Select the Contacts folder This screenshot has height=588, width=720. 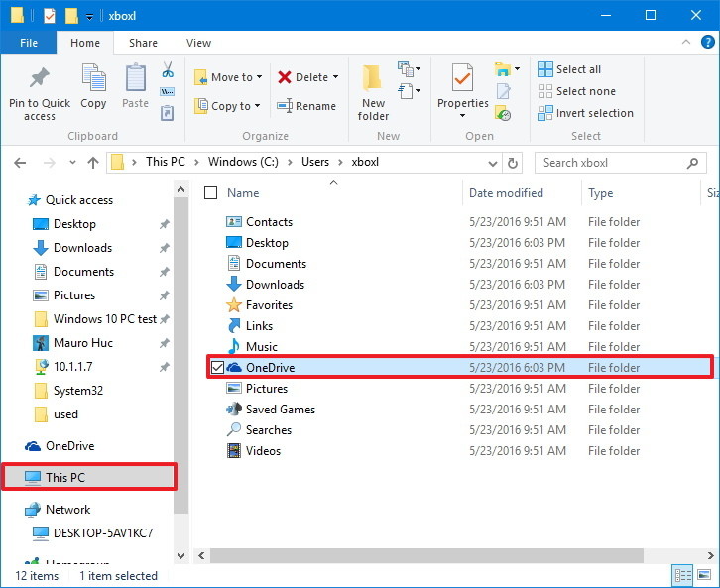pos(269,222)
